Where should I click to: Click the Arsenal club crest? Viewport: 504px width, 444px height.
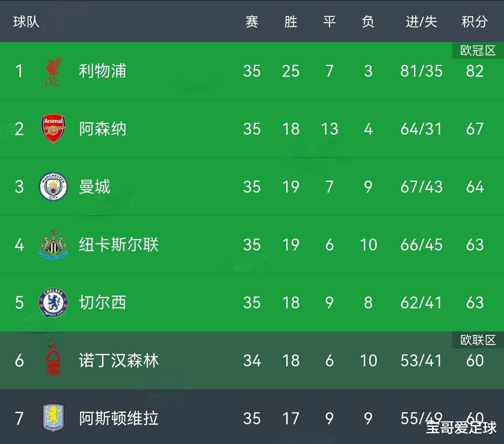coord(53,128)
